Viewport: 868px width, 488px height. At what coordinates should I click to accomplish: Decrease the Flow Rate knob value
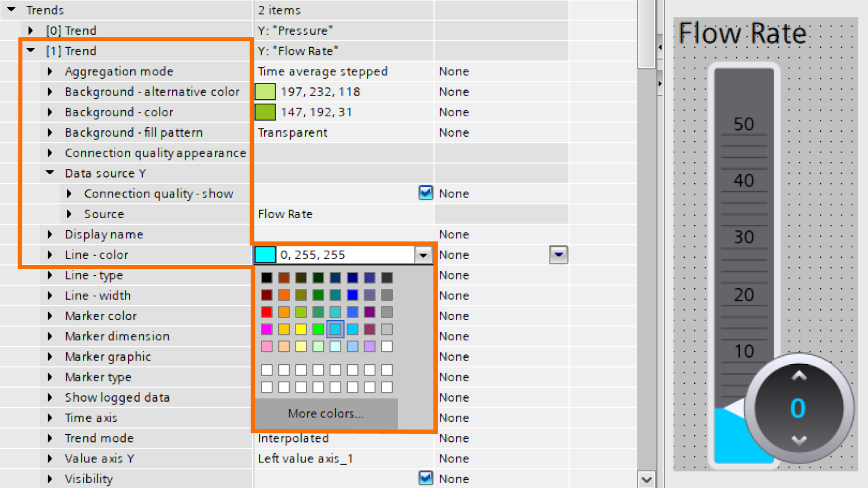(799, 440)
